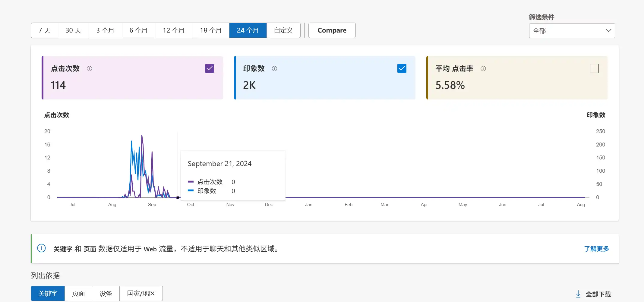The image size is (644, 302).
Task: Choose the 自定义 date range option
Action: click(283, 30)
